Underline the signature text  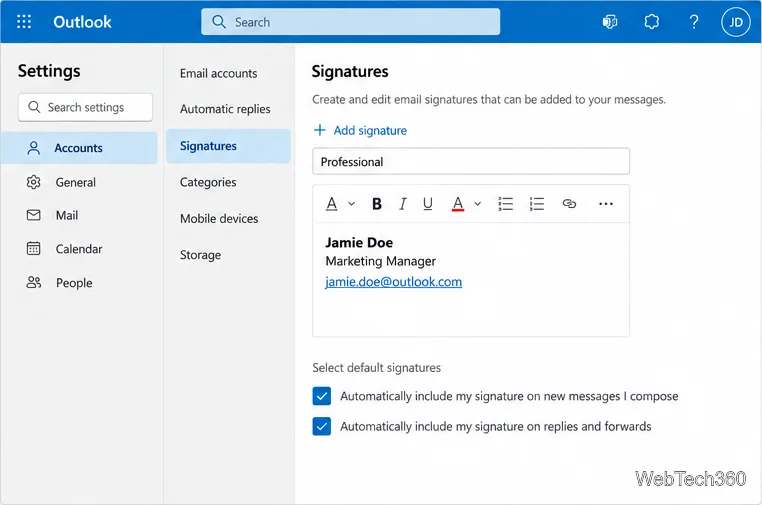coord(428,204)
